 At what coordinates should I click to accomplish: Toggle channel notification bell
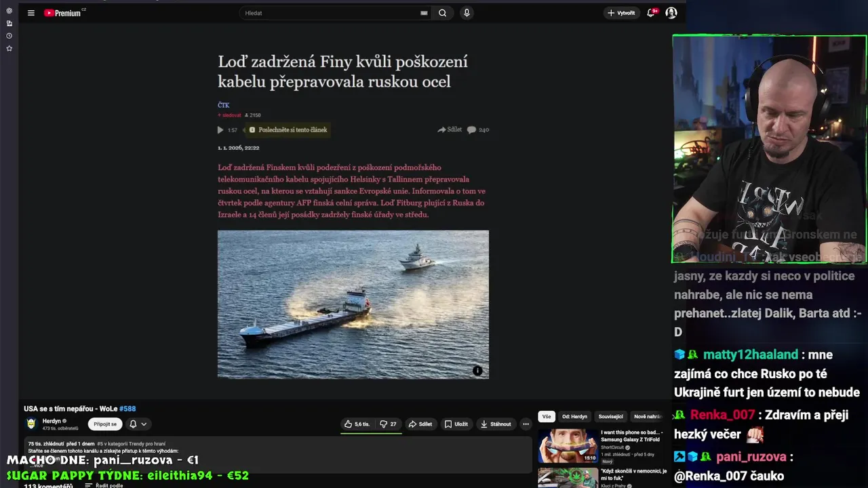pos(133,424)
